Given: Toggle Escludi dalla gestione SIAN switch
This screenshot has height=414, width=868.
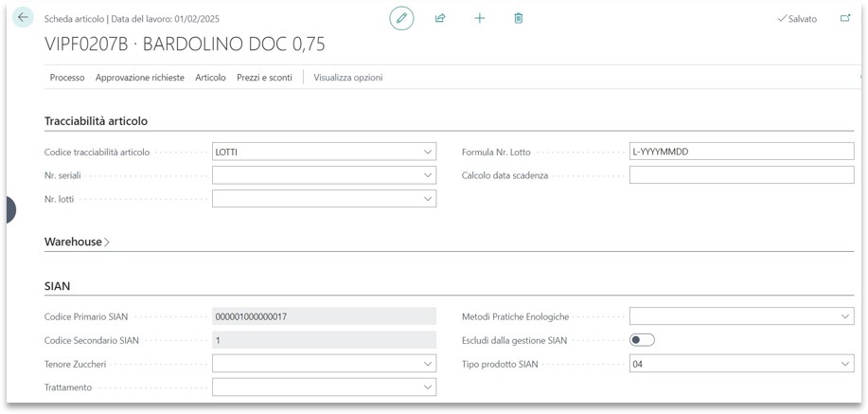Looking at the screenshot, I should coord(642,340).
